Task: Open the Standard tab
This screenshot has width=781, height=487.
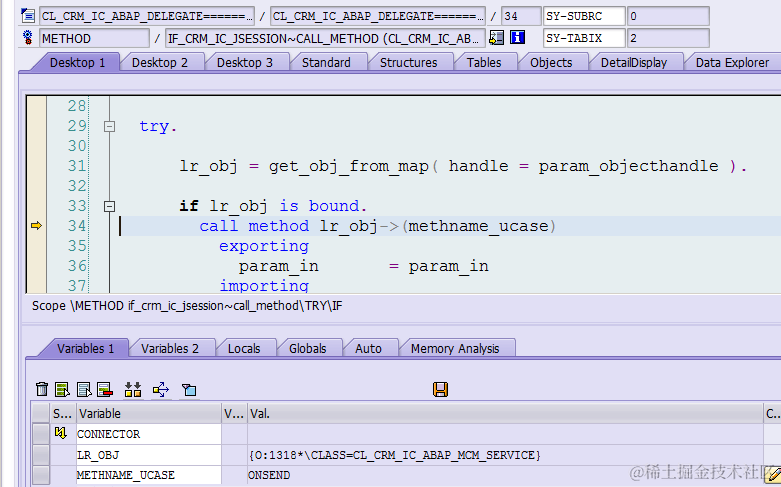Action: click(x=326, y=63)
